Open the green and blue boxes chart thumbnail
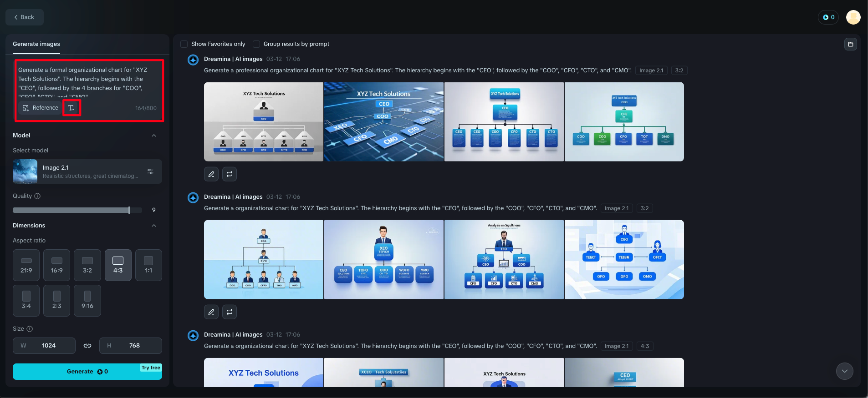The width and height of the screenshot is (868, 398). pos(624,122)
